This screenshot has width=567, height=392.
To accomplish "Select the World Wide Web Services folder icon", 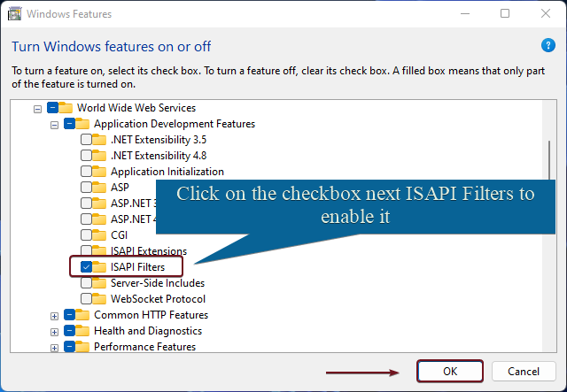I will click(x=66, y=108).
